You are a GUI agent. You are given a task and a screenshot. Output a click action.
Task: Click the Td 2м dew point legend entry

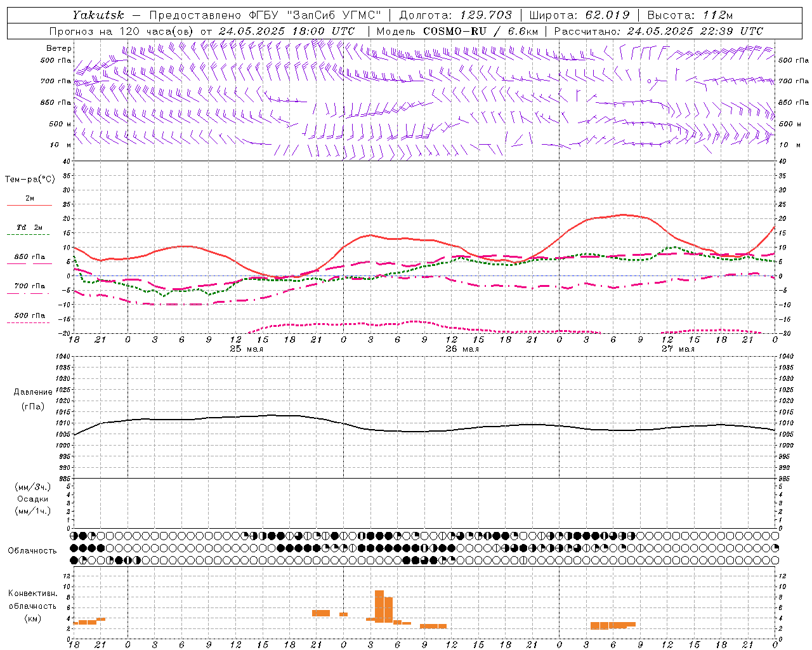pos(29,227)
